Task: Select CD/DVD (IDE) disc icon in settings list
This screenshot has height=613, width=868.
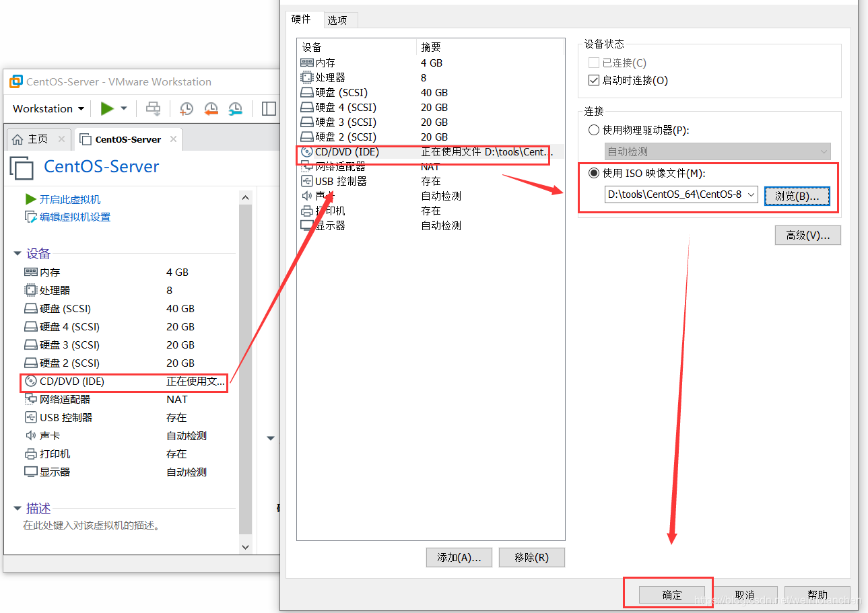Action: (x=307, y=151)
